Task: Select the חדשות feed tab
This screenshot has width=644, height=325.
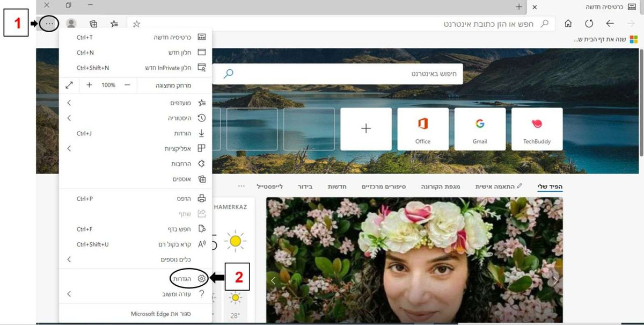Action: (337, 186)
